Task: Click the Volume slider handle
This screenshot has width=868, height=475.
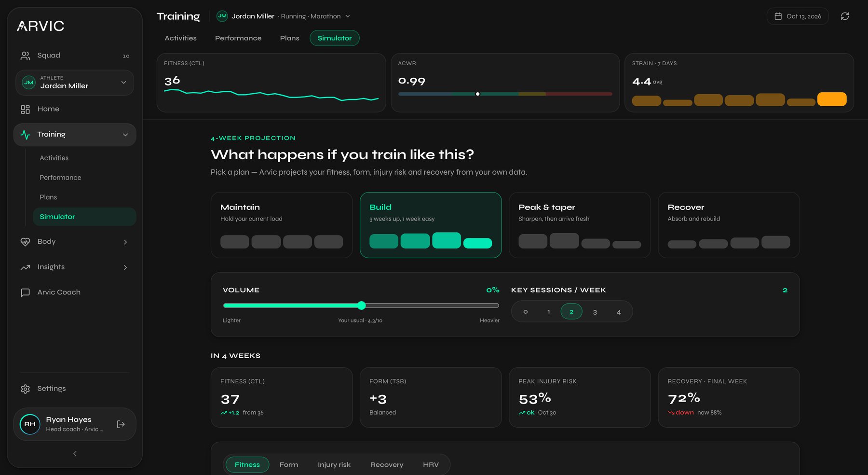Action: coord(362,306)
